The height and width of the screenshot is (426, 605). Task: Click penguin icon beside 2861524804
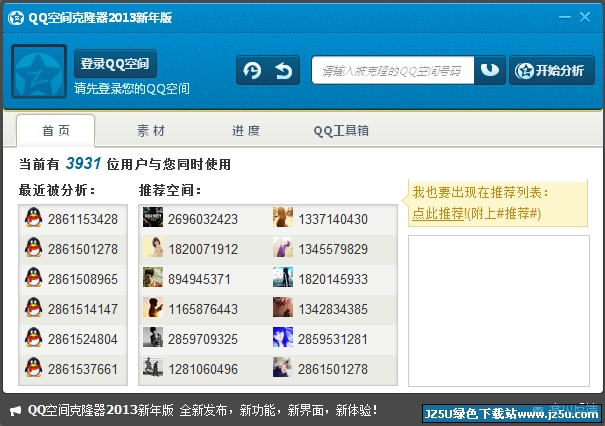[x=34, y=338]
